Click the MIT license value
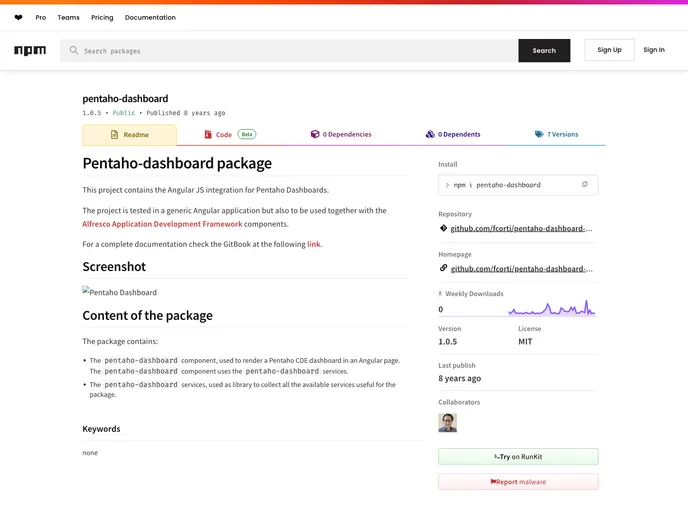The height and width of the screenshot is (512, 688). pyautogui.click(x=525, y=342)
